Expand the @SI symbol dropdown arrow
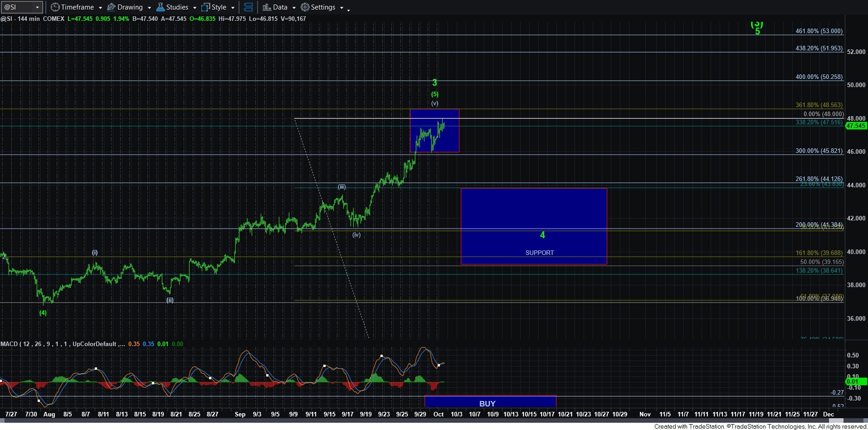The width and height of the screenshot is (868, 430). pyautogui.click(x=37, y=7)
